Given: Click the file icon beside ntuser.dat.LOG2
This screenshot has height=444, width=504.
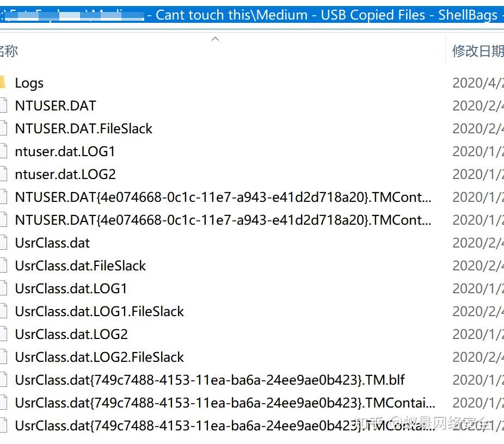Looking at the screenshot, I should [3, 174].
